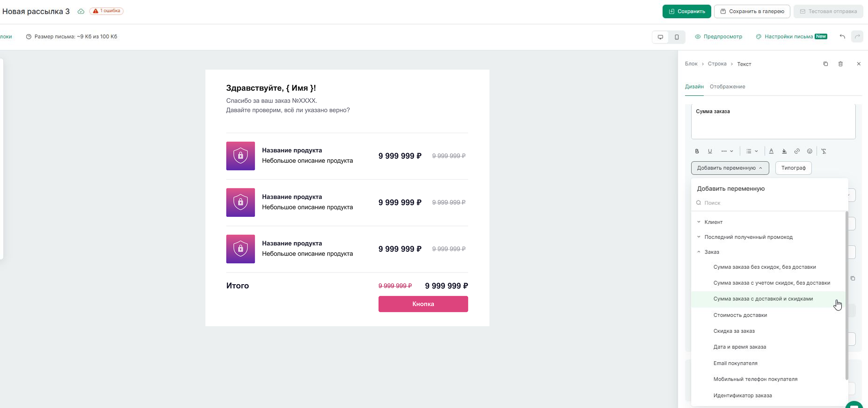Viewport: 868px width, 408px height.
Task: Apply underline formatting to text
Action: point(710,151)
